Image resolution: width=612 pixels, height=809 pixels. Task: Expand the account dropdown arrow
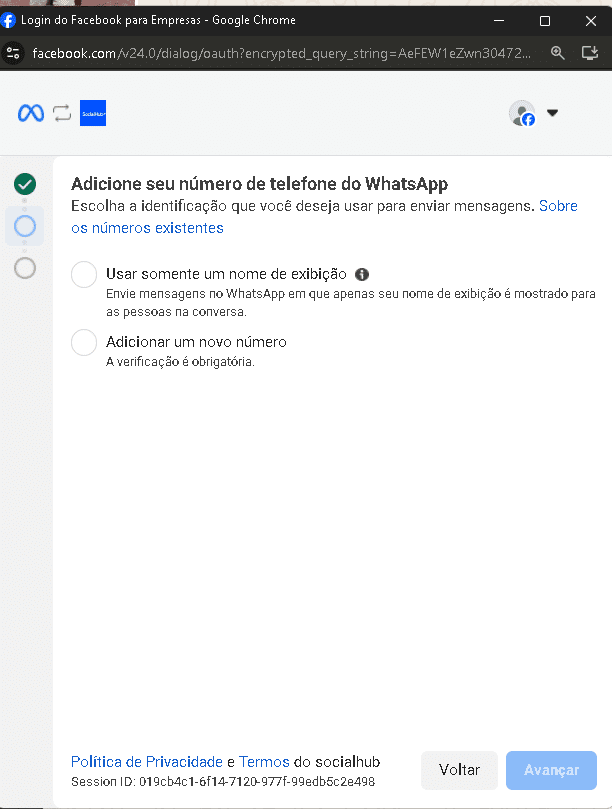pos(552,112)
